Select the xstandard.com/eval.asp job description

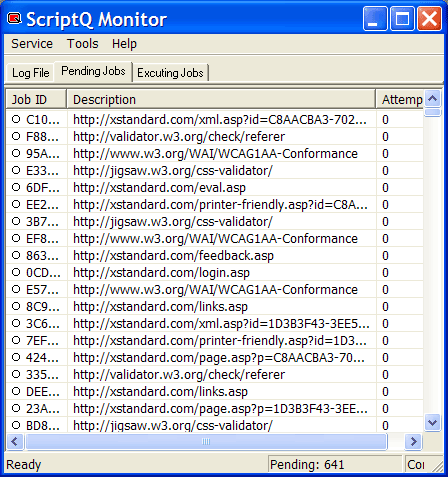click(x=159, y=188)
